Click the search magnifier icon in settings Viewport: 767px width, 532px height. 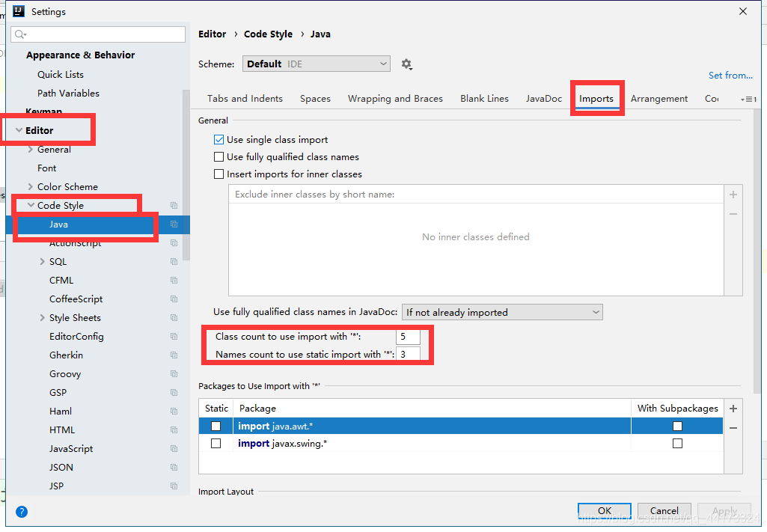point(20,34)
